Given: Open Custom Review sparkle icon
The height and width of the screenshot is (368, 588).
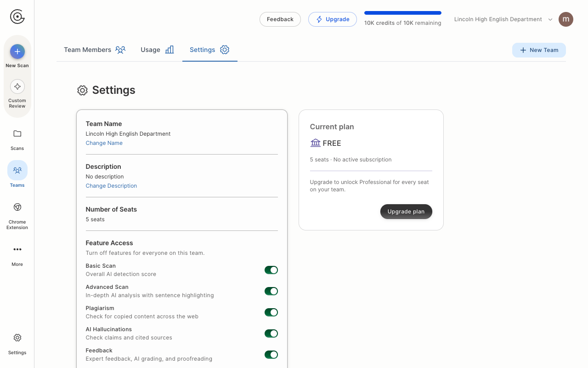Looking at the screenshot, I should [17, 86].
